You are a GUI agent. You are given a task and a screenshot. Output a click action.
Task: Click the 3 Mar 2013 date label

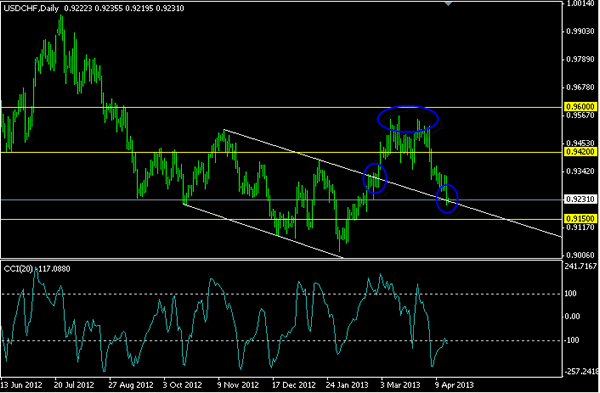coord(401,385)
